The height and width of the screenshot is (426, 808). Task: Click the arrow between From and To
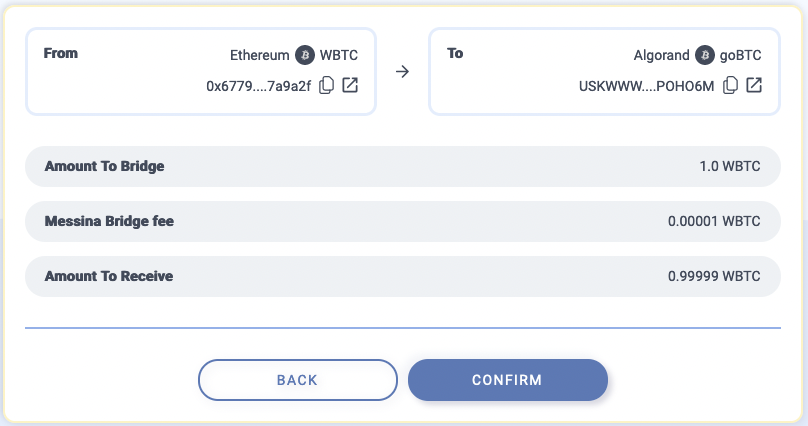[x=402, y=72]
